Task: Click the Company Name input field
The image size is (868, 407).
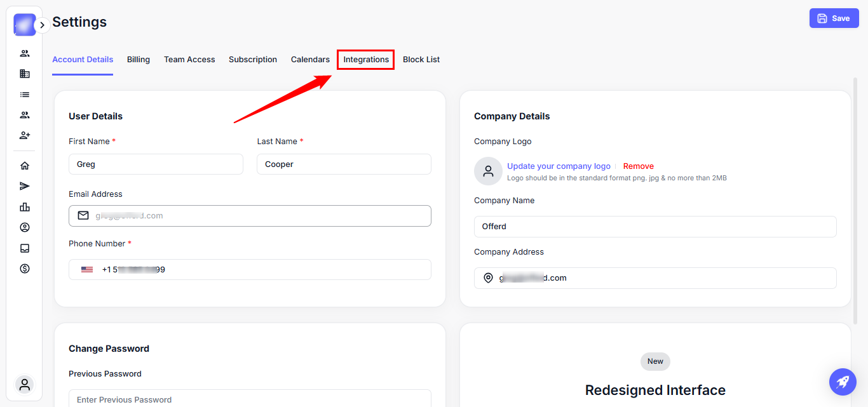Action: [x=654, y=227]
